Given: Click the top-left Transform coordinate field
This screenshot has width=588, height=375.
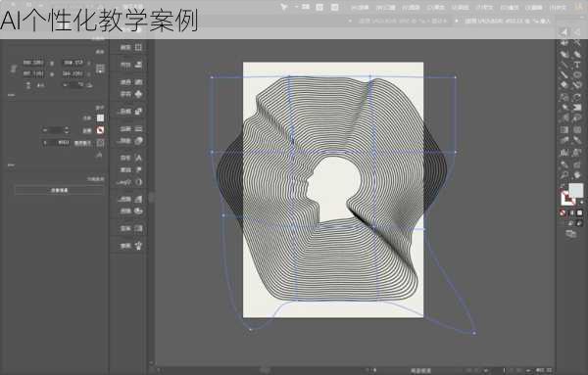Looking at the screenshot, I should click(x=33, y=63).
